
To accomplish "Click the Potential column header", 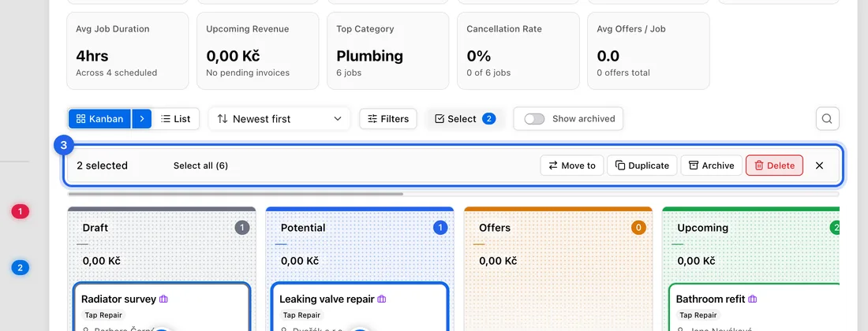I will coord(303,228).
